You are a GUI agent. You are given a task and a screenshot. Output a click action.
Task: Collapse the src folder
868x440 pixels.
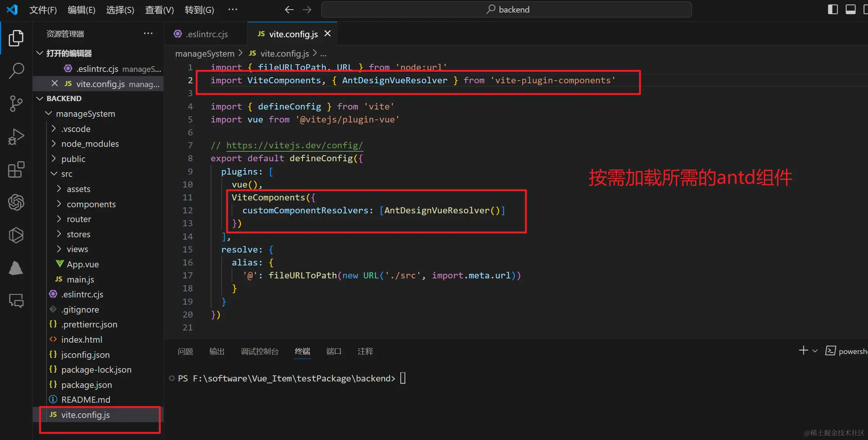[x=98, y=174]
